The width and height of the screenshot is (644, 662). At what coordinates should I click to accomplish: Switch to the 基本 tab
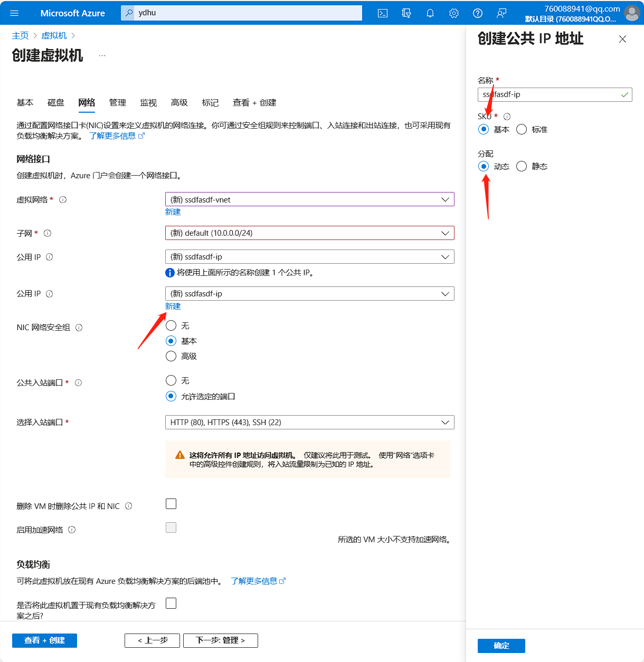(x=25, y=102)
